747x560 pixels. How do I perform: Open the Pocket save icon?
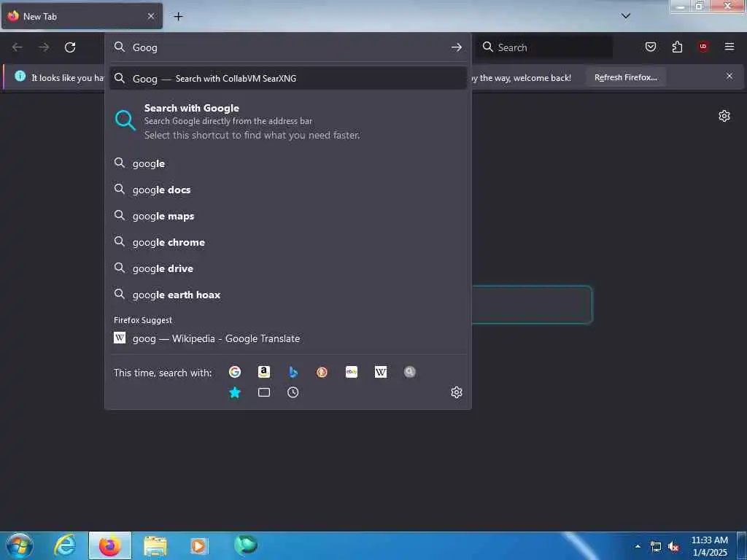click(651, 47)
